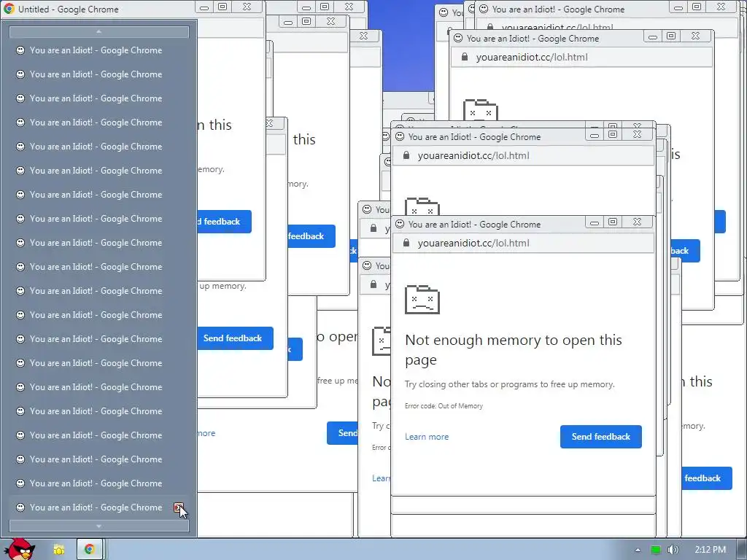Show hidden tray icons arrow
The height and width of the screenshot is (560, 747).
(x=638, y=550)
